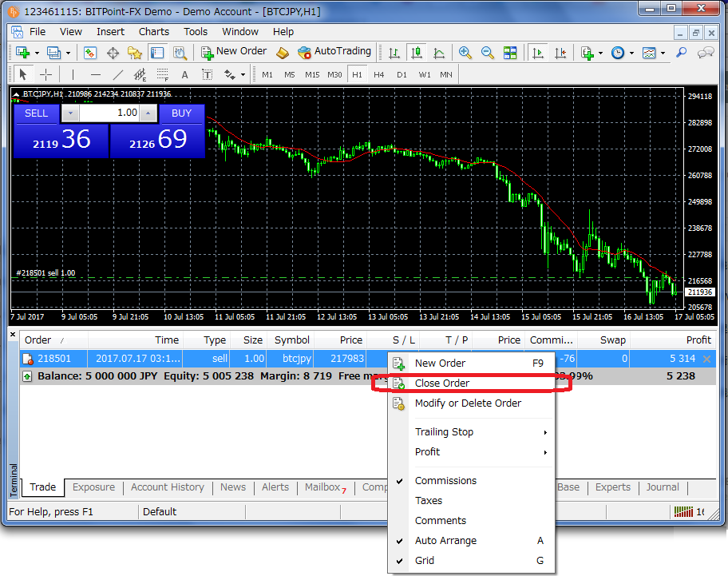Choose Close Order from context menu

(442, 383)
